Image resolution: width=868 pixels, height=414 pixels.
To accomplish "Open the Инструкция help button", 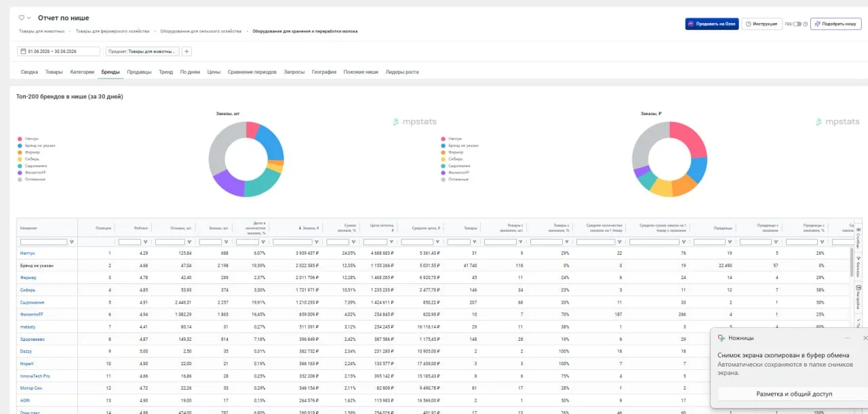I will pyautogui.click(x=762, y=24).
